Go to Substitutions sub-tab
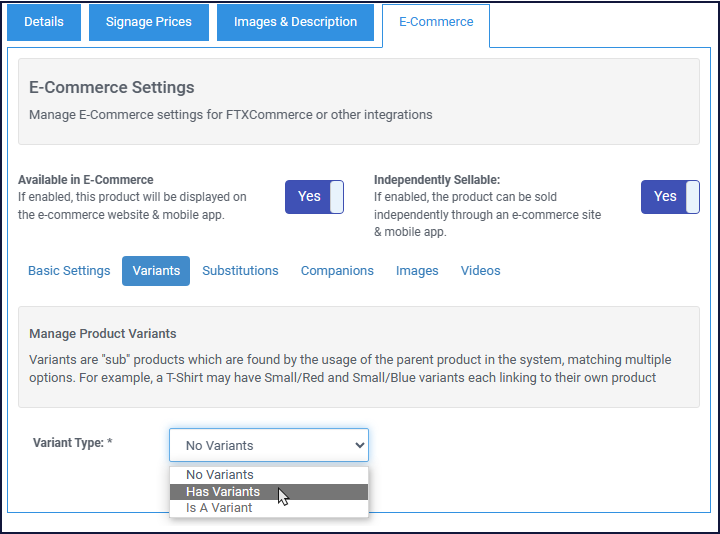Viewport: 720px width, 534px height. [x=240, y=271]
